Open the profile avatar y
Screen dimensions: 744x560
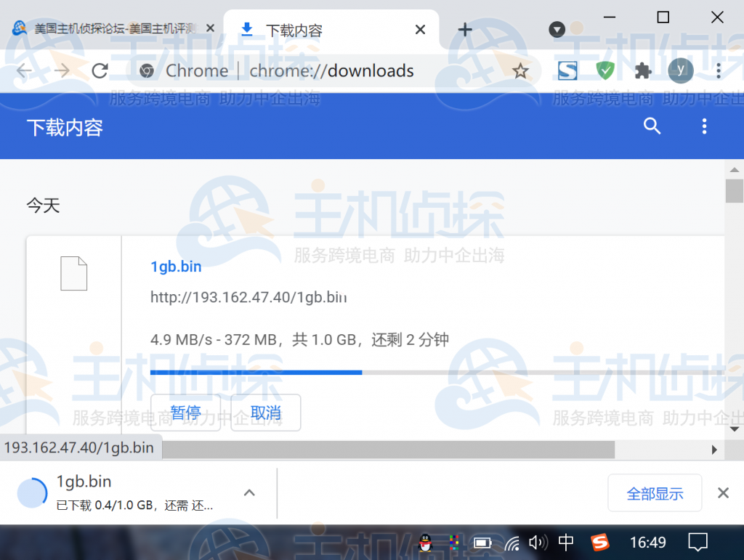point(680,70)
